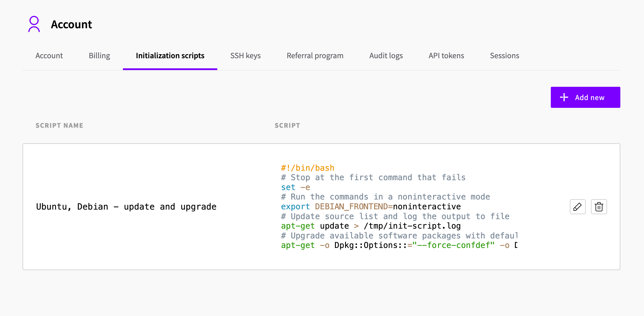Switch to the Billing tab
Screen dimensions: 644x316
(x=99, y=56)
